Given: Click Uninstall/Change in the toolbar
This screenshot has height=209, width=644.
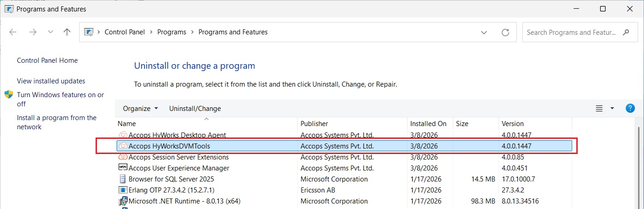Looking at the screenshot, I should pyautogui.click(x=195, y=109).
